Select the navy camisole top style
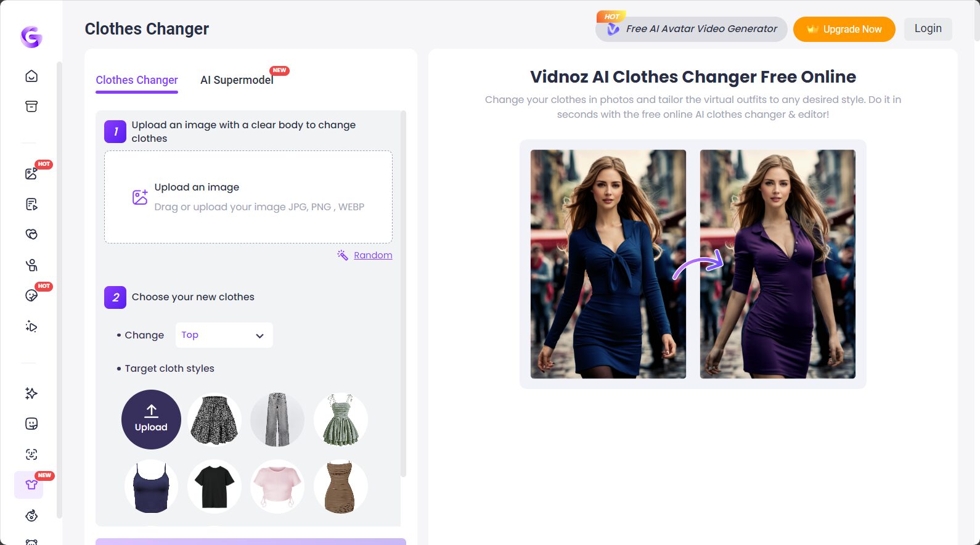 coord(151,486)
